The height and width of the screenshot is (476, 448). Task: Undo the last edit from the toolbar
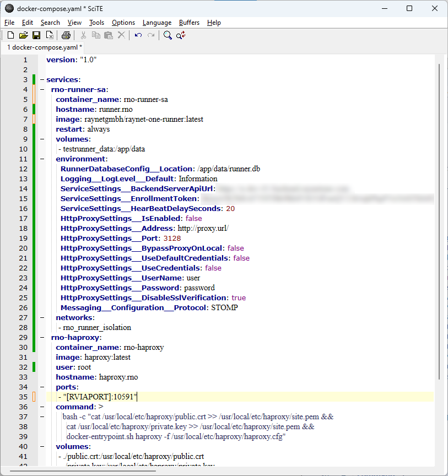click(138, 35)
